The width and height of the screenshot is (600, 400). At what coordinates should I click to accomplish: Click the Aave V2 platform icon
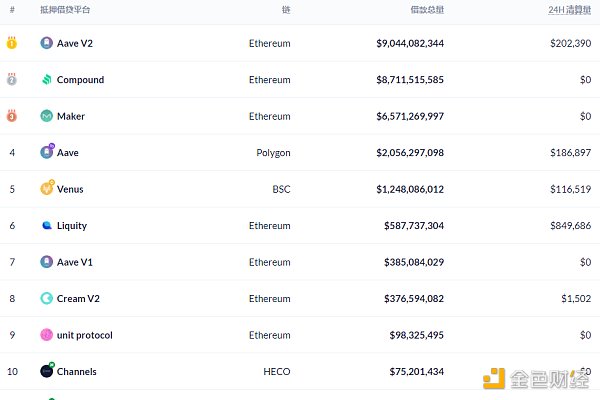[46, 43]
